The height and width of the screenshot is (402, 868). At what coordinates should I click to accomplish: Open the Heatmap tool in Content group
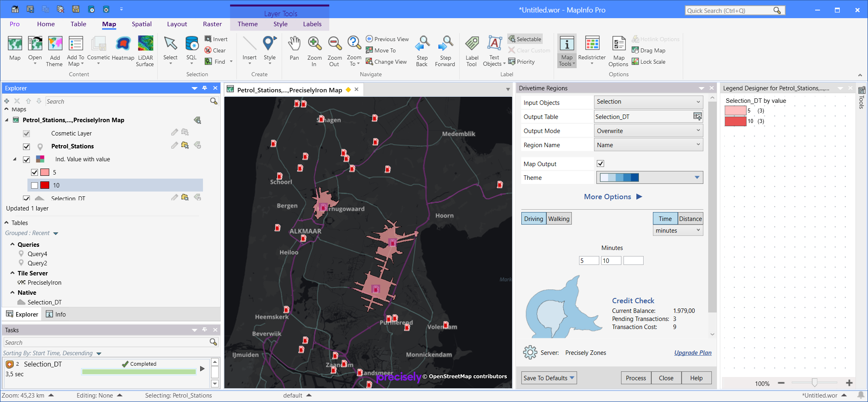coord(123,48)
